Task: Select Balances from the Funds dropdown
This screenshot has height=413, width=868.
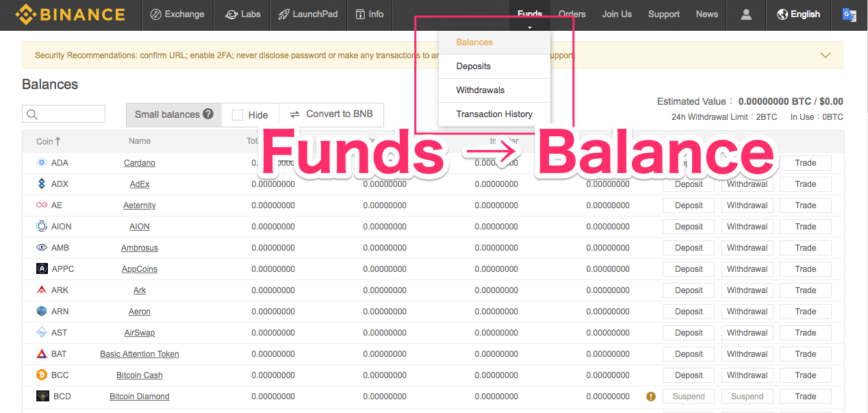Action: tap(494, 42)
